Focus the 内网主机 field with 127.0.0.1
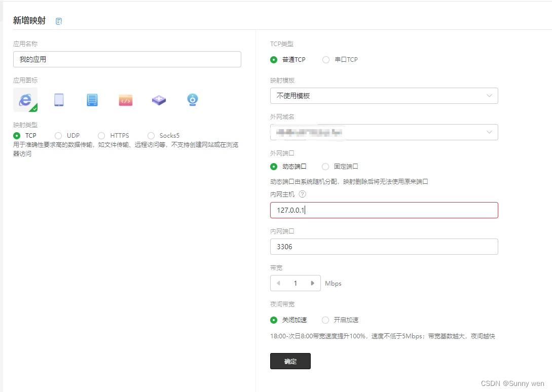Screen dimensions: 552x392 384,210
